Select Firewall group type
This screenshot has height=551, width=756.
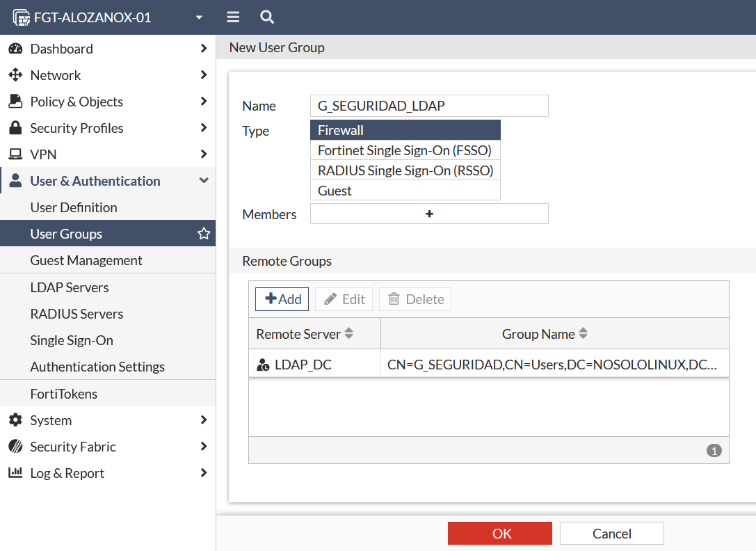(405, 130)
